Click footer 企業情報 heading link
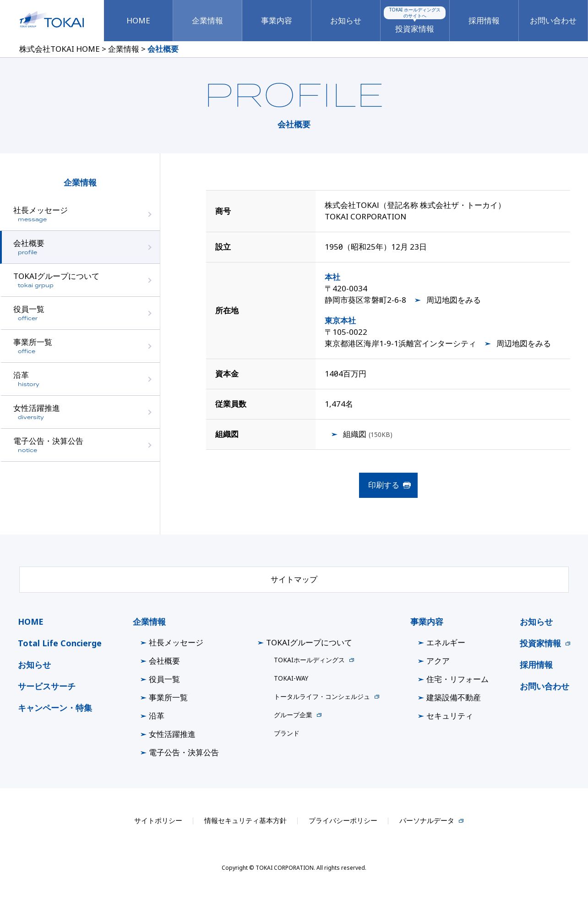This screenshot has width=588, height=900. pos(149,622)
